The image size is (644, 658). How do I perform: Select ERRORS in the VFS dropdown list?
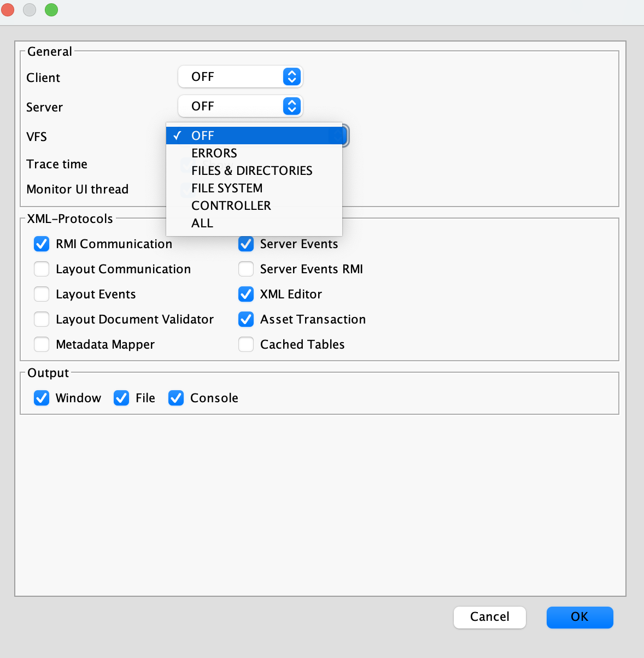coord(214,153)
